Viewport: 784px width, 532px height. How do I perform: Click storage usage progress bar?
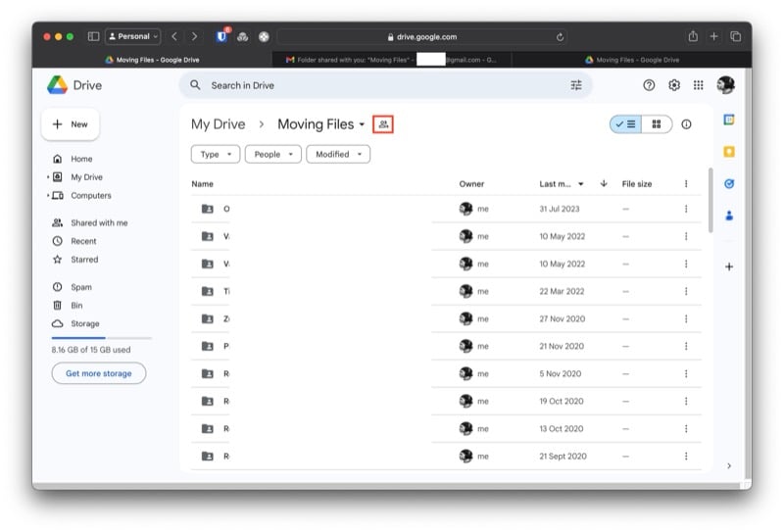pyautogui.click(x=101, y=338)
